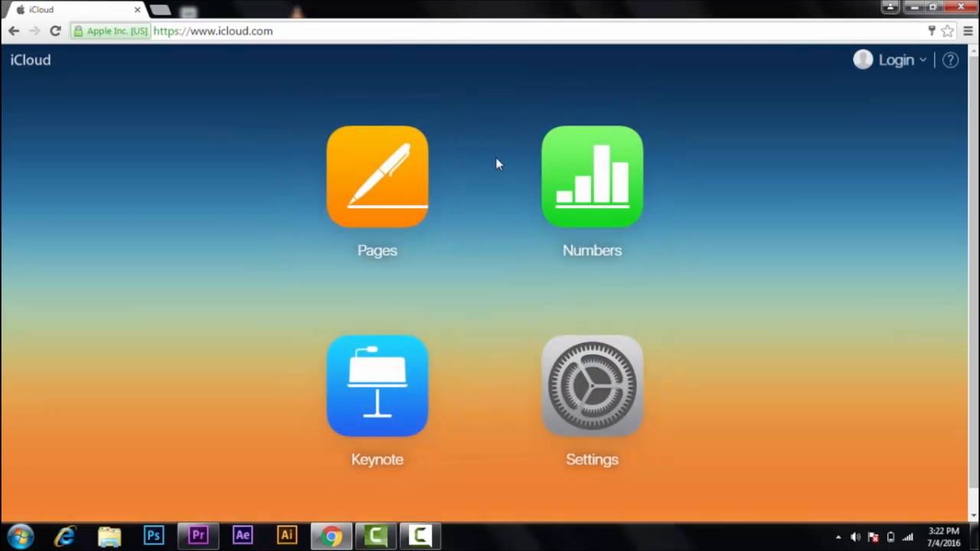Screen dimensions: 980x551
Task: Open the Pages app icon
Action: 377,177
